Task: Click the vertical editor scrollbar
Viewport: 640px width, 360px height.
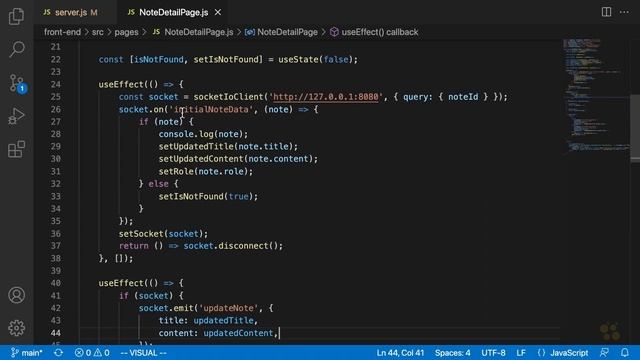Action: coord(635,128)
